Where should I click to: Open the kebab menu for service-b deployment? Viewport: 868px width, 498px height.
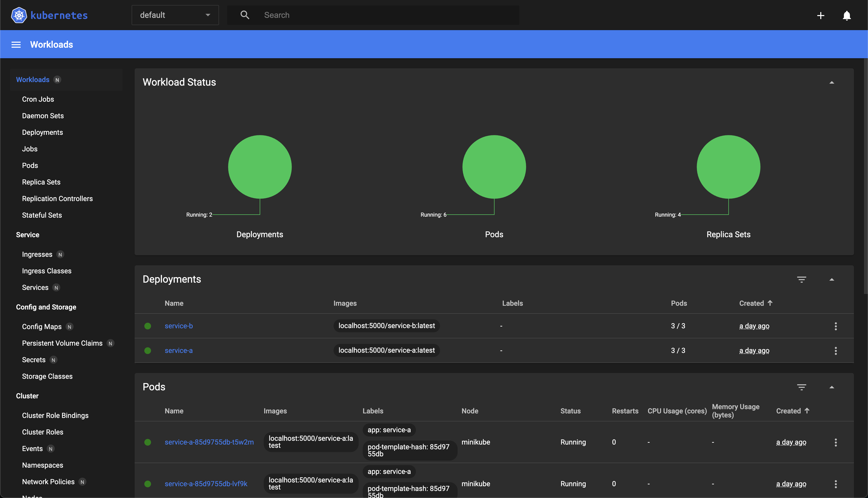tap(836, 326)
